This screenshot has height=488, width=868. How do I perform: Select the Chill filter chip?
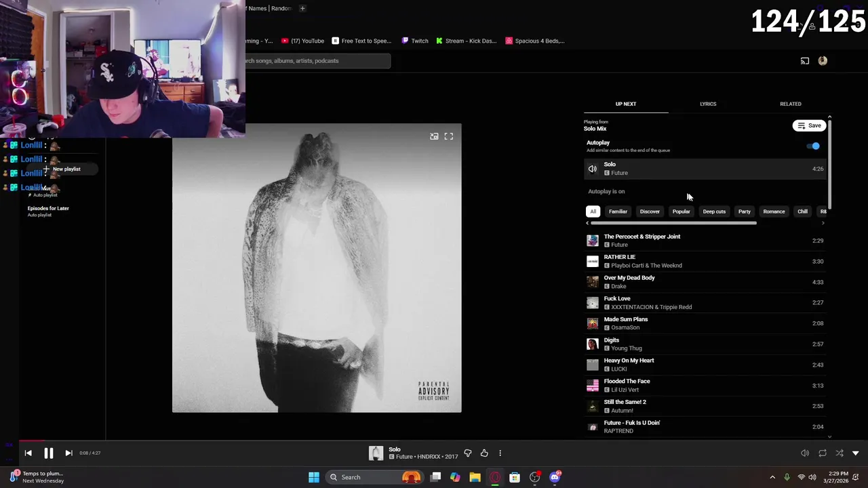(802, 211)
